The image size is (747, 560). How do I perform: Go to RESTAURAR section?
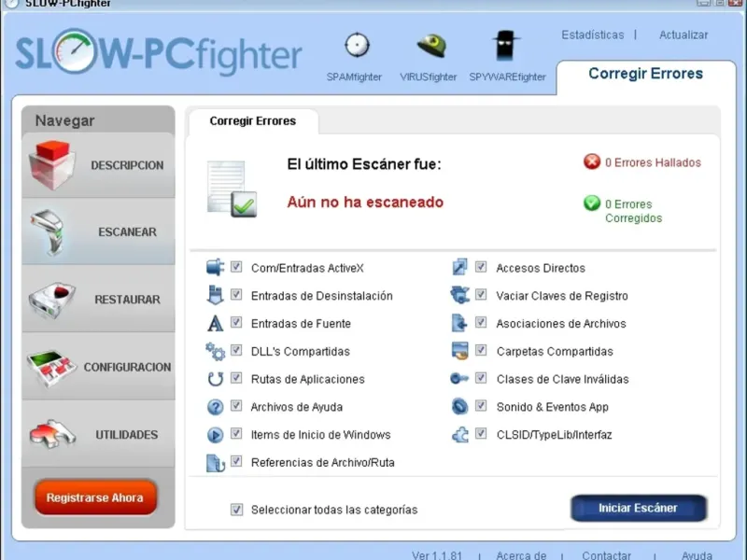click(x=98, y=300)
